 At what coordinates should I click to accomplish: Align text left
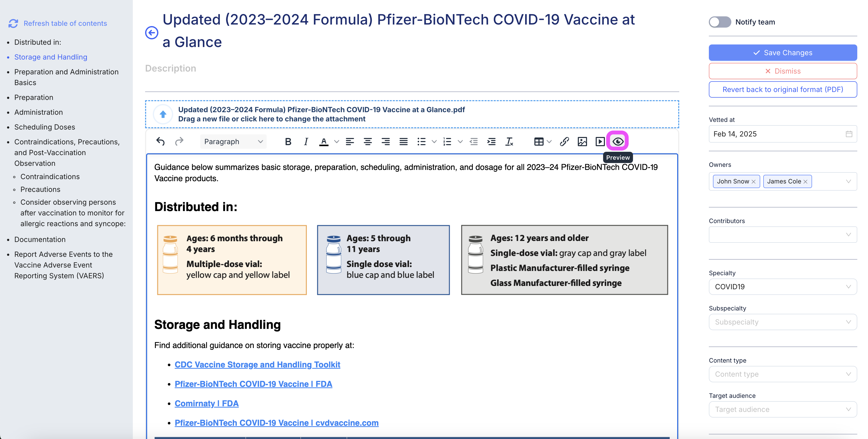[x=350, y=142]
